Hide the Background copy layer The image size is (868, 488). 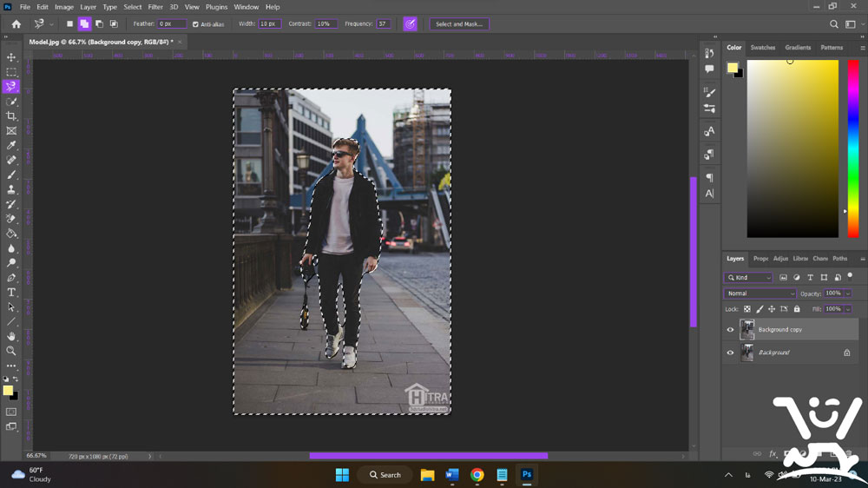tap(730, 330)
